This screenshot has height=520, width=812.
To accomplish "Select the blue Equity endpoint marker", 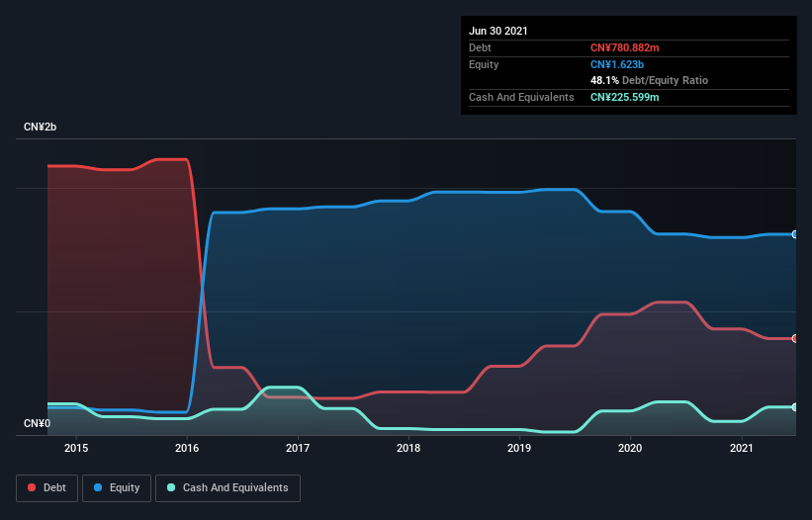I will [795, 234].
